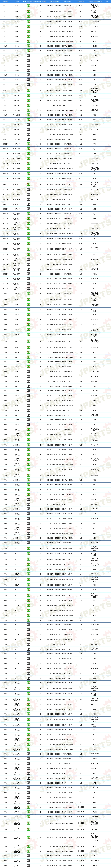This screenshot has height=868, width=111.
Task: Click 'BAM' engine code in SEAT LEON row
Action: [x=95, y=46]
